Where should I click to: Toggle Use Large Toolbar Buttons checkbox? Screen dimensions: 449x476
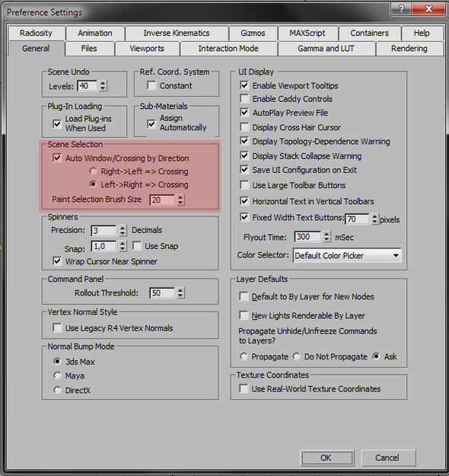click(244, 185)
